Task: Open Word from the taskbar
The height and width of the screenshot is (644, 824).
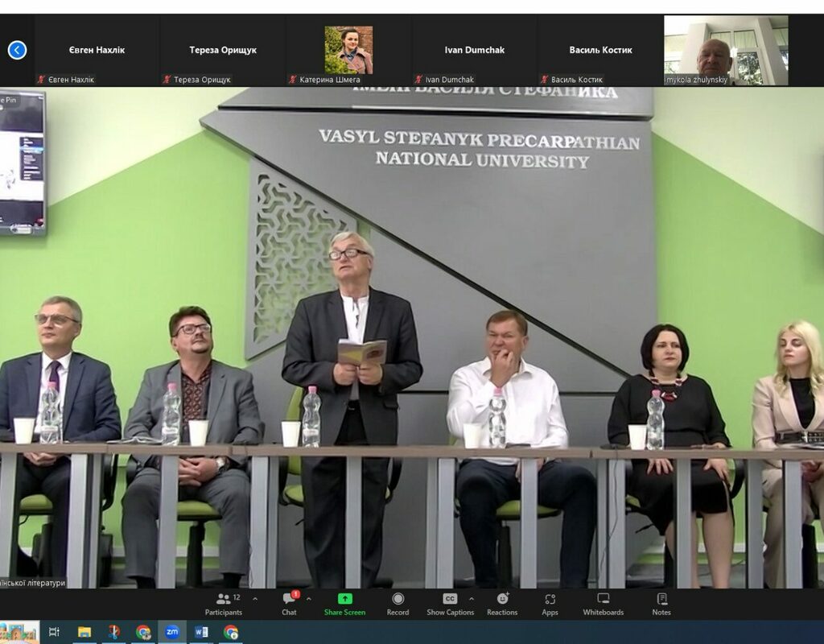Action: 201,632
